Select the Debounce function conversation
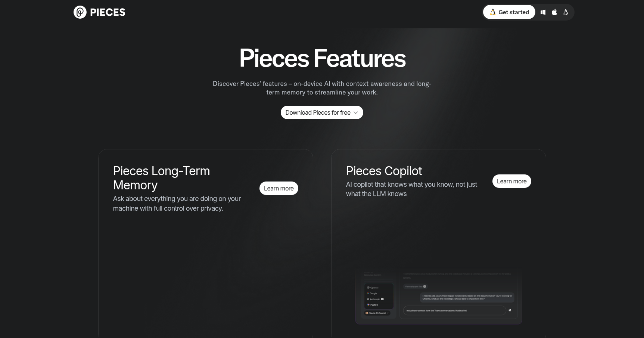644x338 pixels. pyautogui.click(x=373, y=275)
